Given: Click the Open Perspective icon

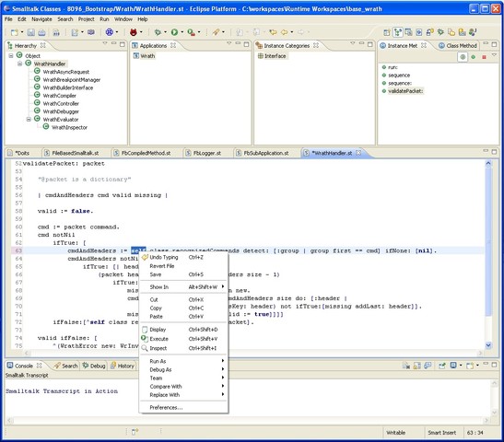Looking at the screenshot, I should click(387, 32).
